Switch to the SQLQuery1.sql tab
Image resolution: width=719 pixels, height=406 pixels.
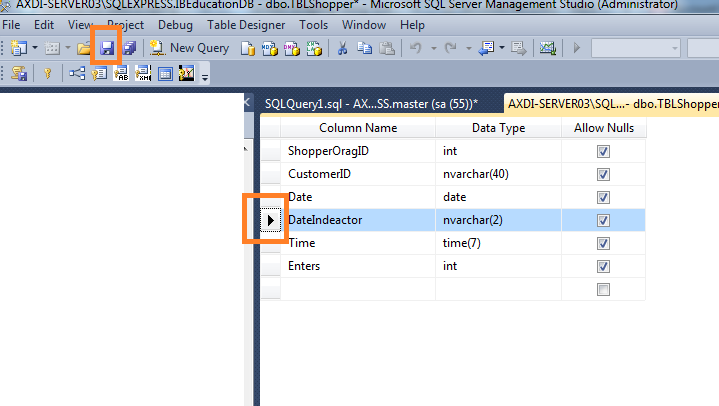(371, 104)
